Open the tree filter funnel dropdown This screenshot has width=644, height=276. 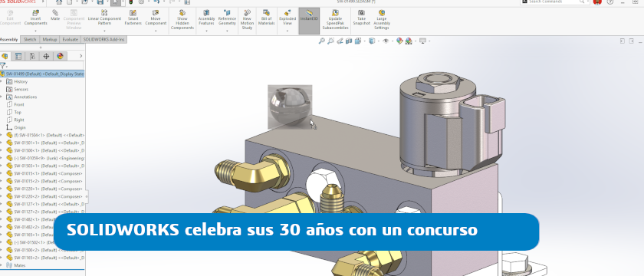pyautogui.click(x=3, y=66)
